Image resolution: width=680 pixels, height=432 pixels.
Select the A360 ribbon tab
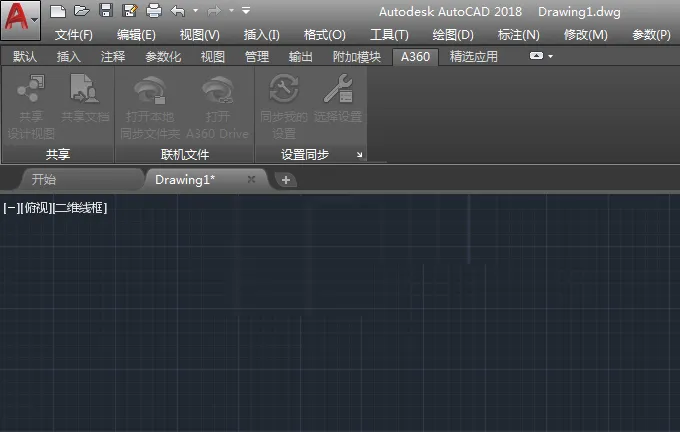click(415, 57)
